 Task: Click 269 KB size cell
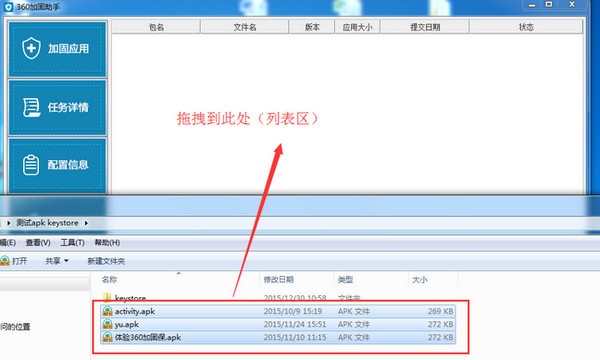(x=440, y=311)
